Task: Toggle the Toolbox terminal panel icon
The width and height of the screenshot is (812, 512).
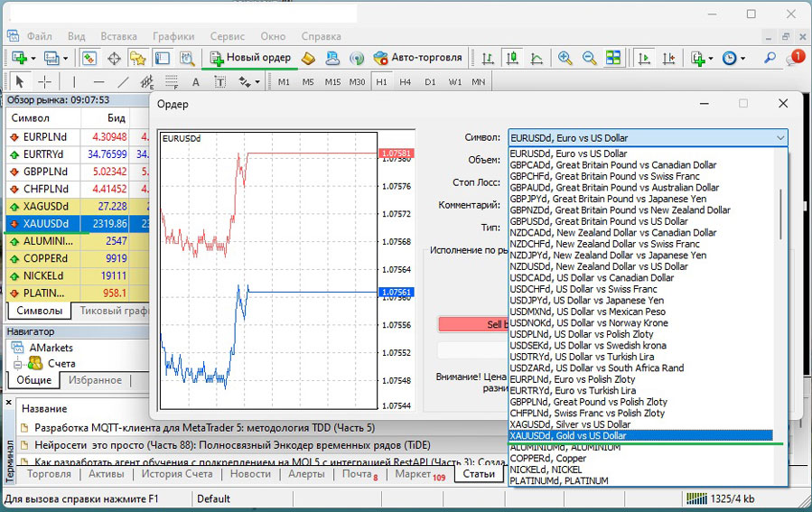Action: click(163, 58)
